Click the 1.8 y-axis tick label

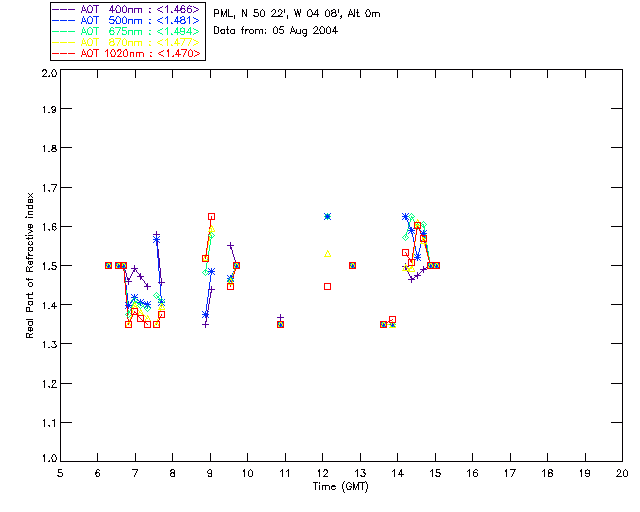click(x=49, y=148)
